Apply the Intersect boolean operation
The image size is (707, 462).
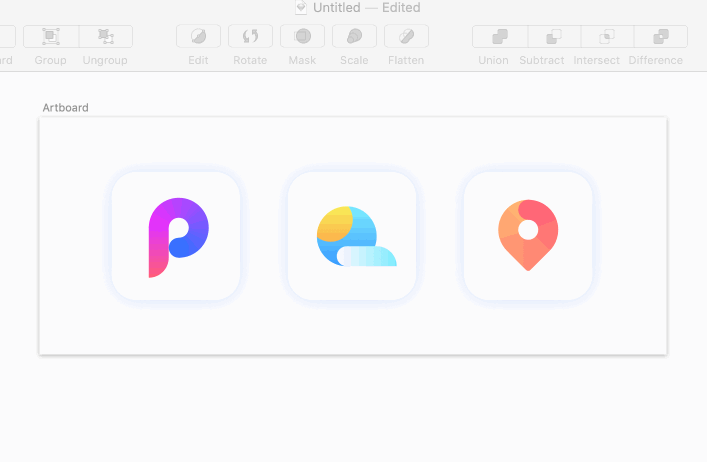tap(606, 37)
